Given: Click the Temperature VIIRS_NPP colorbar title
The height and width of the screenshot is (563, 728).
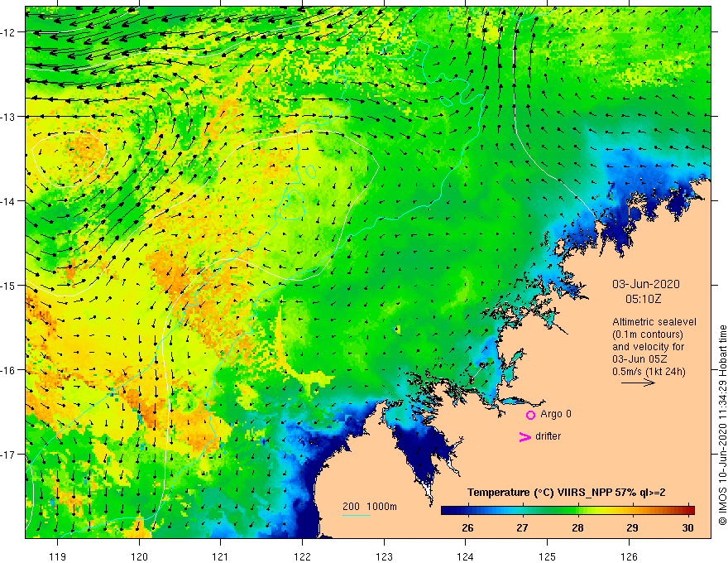Looking at the screenshot, I should click(567, 493).
